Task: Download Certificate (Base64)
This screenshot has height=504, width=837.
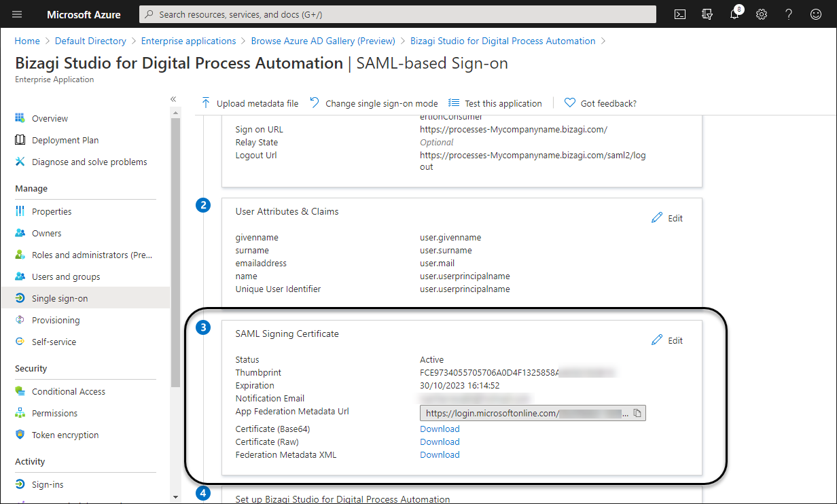Action: point(440,429)
